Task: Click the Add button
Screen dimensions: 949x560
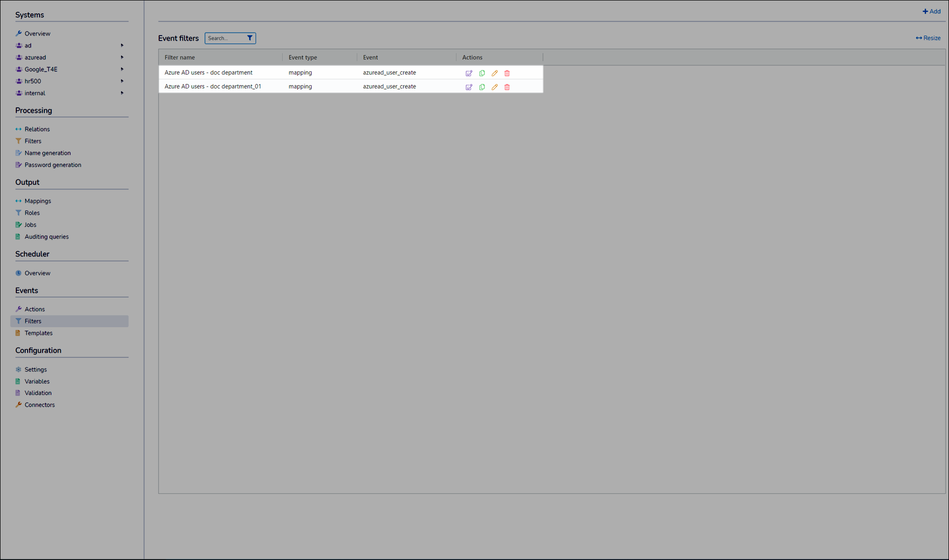Action: click(931, 11)
